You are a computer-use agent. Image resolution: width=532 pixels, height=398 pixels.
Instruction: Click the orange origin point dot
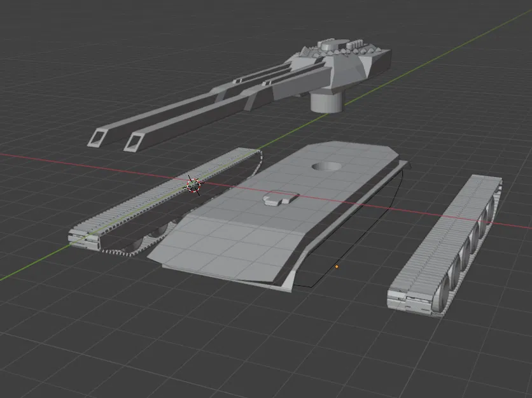point(337,267)
